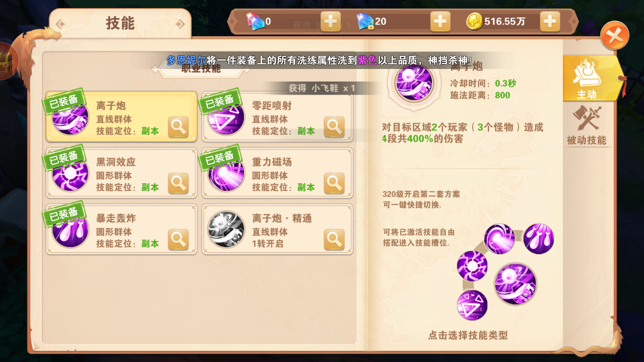Open magnifier details for 离子炮 skill
The height and width of the screenshot is (362, 644).
178,127
